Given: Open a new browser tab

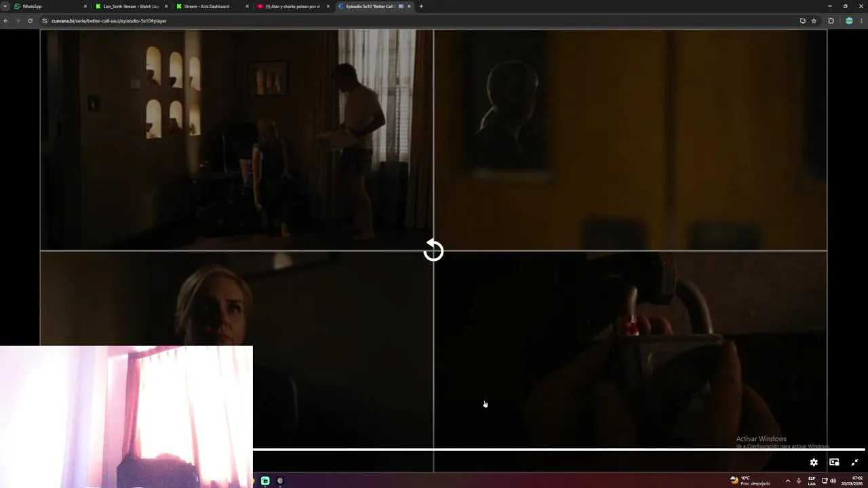Looking at the screenshot, I should 421,6.
